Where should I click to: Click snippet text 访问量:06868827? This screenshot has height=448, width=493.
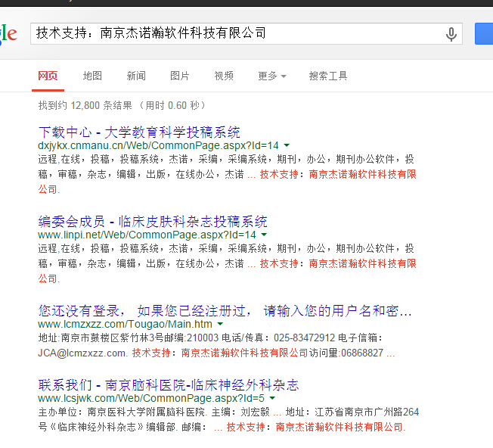point(346,353)
